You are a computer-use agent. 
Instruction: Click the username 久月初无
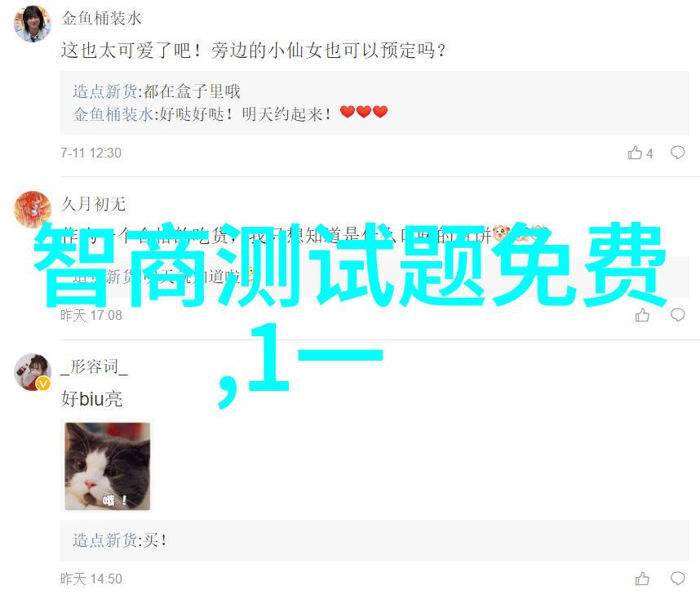pyautogui.click(x=93, y=204)
